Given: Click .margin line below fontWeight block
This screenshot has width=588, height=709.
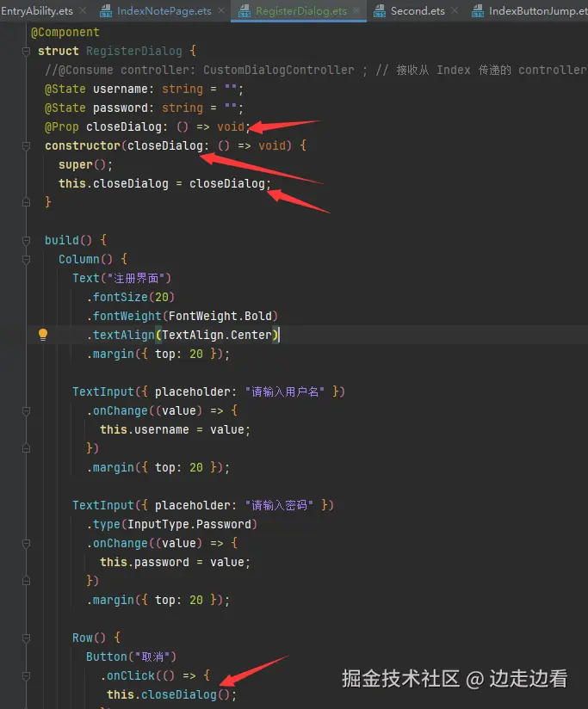Looking at the screenshot, I should coord(158,354).
